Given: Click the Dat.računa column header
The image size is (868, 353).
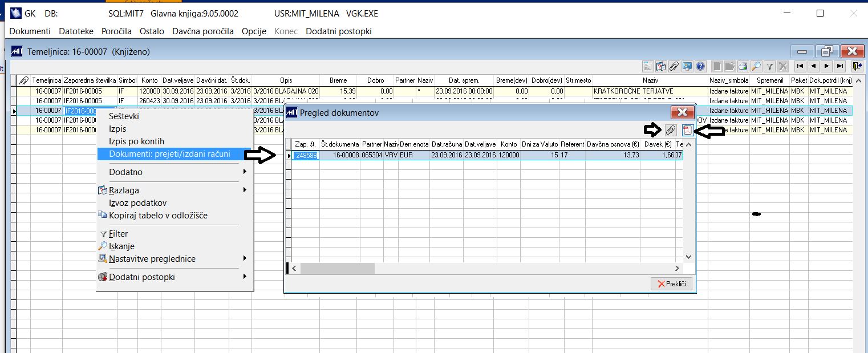Looking at the screenshot, I should (x=447, y=144).
